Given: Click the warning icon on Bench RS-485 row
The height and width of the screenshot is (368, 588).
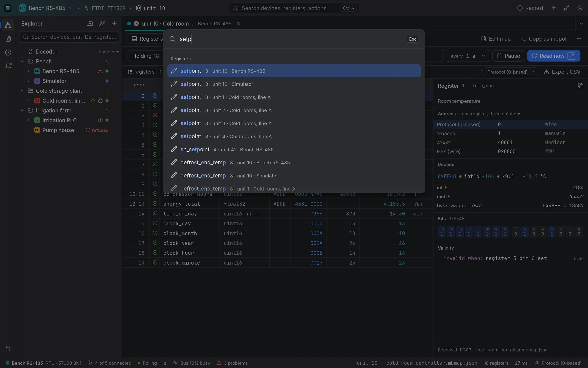Looking at the screenshot, I should [100, 71].
